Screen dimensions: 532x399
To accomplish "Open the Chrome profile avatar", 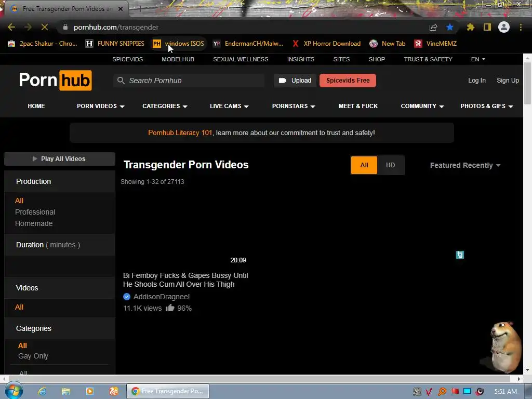I will pos(504,27).
